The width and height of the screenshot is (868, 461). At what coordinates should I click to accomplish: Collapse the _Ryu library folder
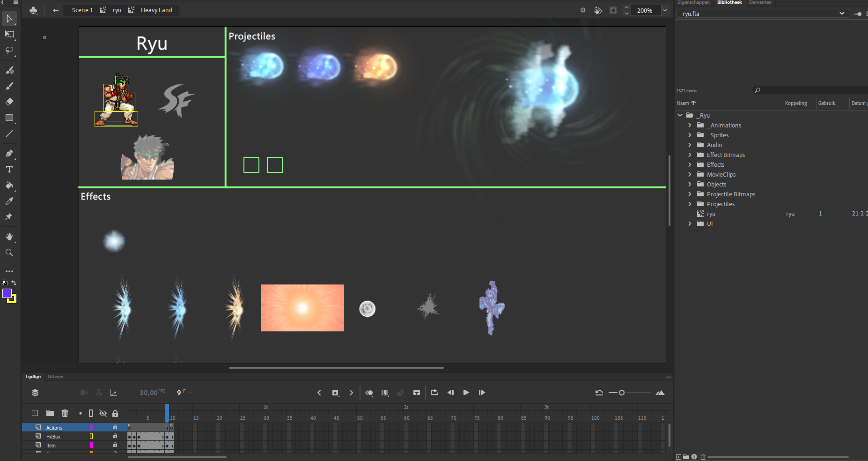tap(680, 115)
